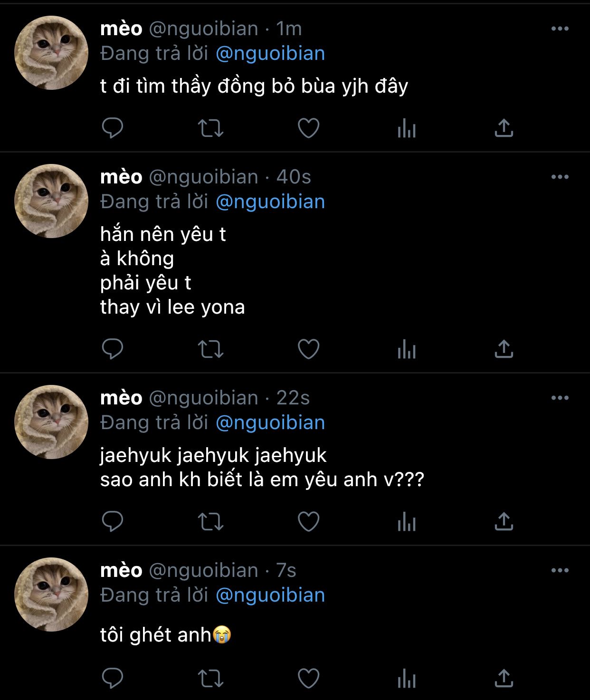Share the "thầy đồng bỏ bùa" tweet
This screenshot has width=590, height=700.
point(504,128)
